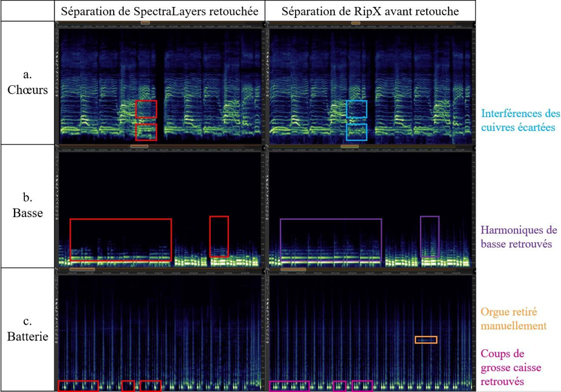Viewport: 561px width, 392px height.
Task: Click the RipX Batterie spectrogram
Action: click(371, 333)
